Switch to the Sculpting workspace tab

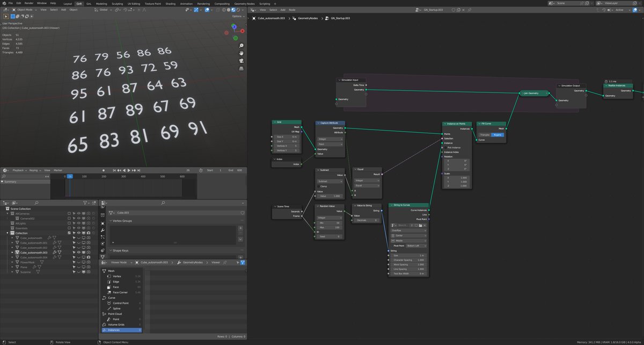[116, 3]
